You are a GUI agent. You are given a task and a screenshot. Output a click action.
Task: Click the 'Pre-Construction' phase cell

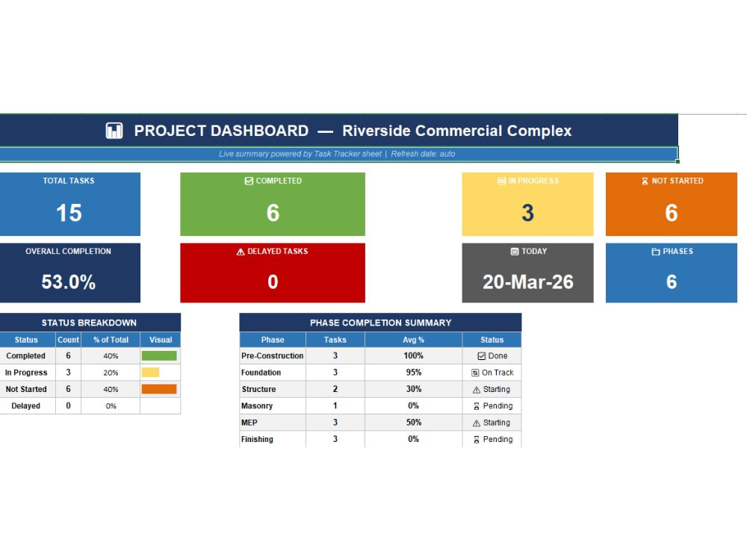pos(273,355)
